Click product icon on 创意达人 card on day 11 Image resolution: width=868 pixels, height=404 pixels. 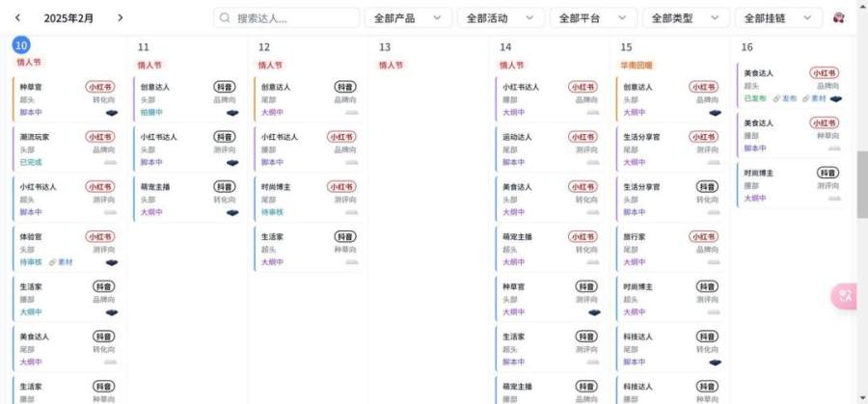[232, 112]
